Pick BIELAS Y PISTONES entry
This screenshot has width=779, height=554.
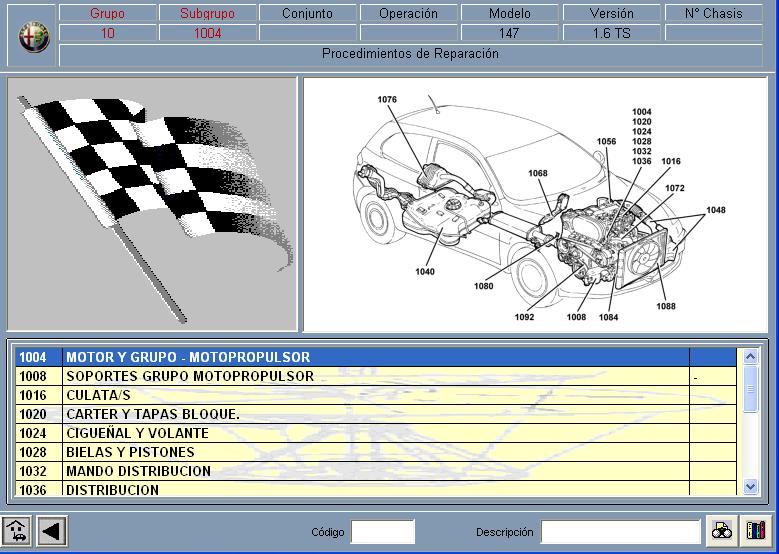pyautogui.click(x=375, y=452)
